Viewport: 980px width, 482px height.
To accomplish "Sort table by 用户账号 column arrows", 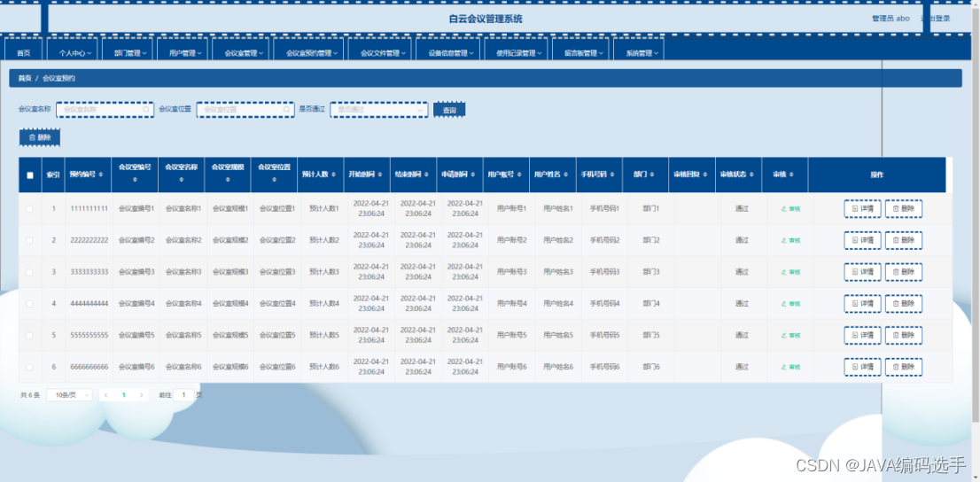I will point(519,175).
